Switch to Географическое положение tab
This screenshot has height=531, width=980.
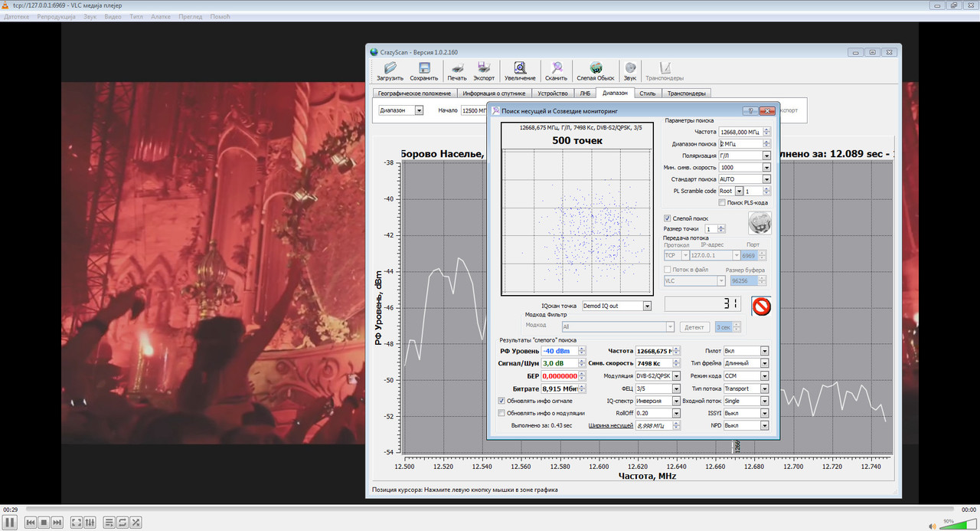coord(414,93)
